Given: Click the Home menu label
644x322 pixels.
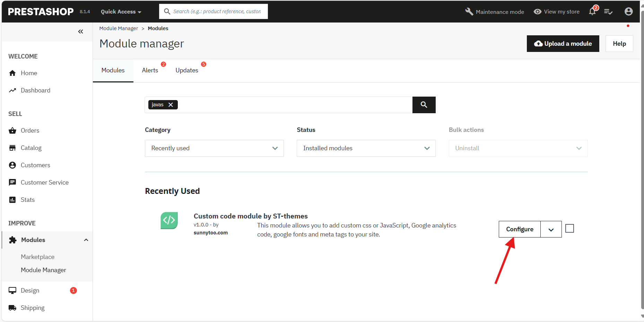Looking at the screenshot, I should (x=29, y=73).
